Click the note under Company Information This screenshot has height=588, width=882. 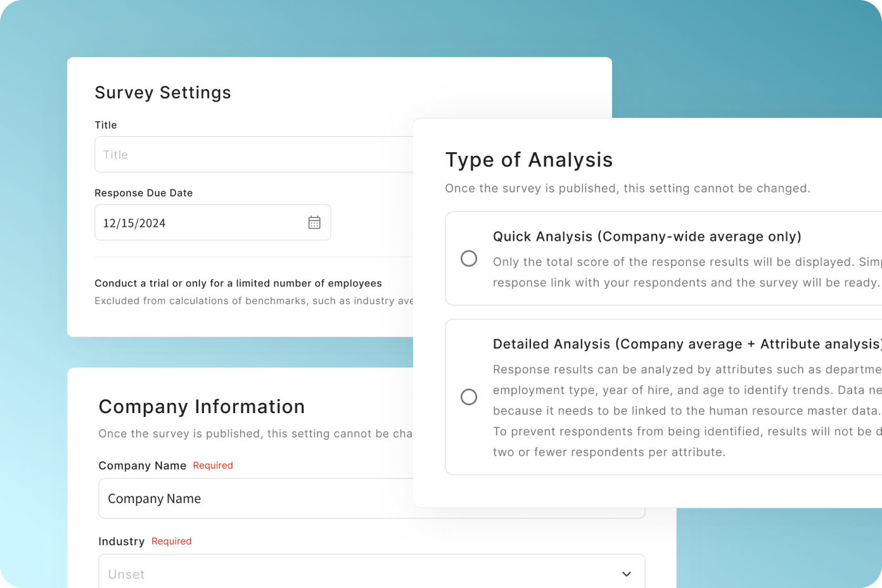pos(256,433)
